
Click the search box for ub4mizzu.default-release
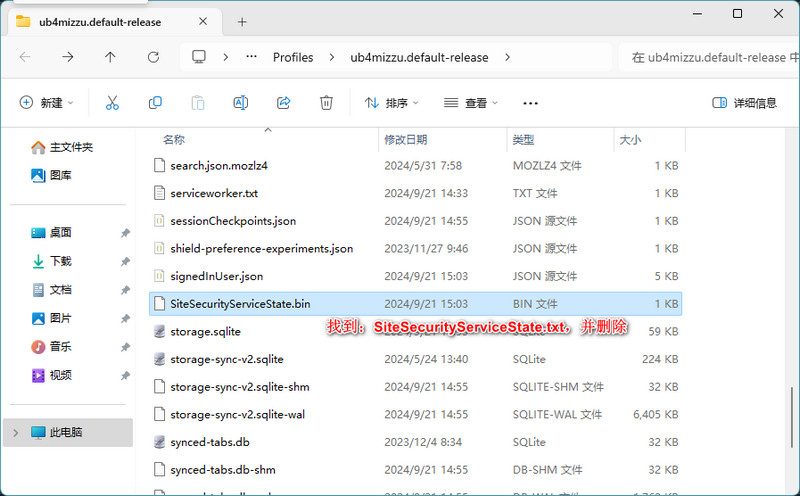(709, 57)
